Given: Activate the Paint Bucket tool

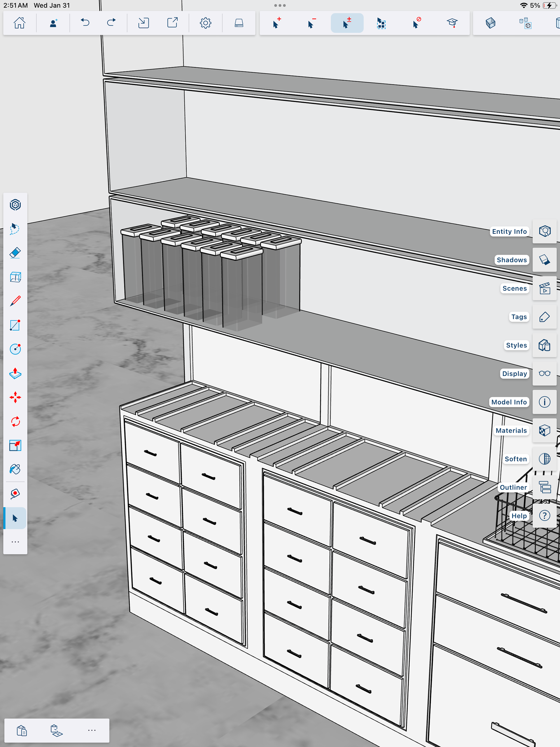Looking at the screenshot, I should (x=15, y=469).
